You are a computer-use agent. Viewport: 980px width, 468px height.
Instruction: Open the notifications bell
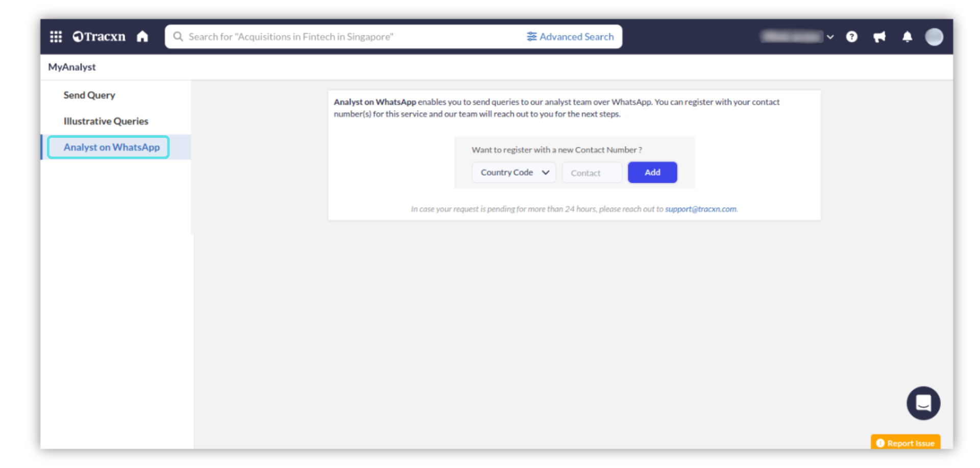point(907,37)
